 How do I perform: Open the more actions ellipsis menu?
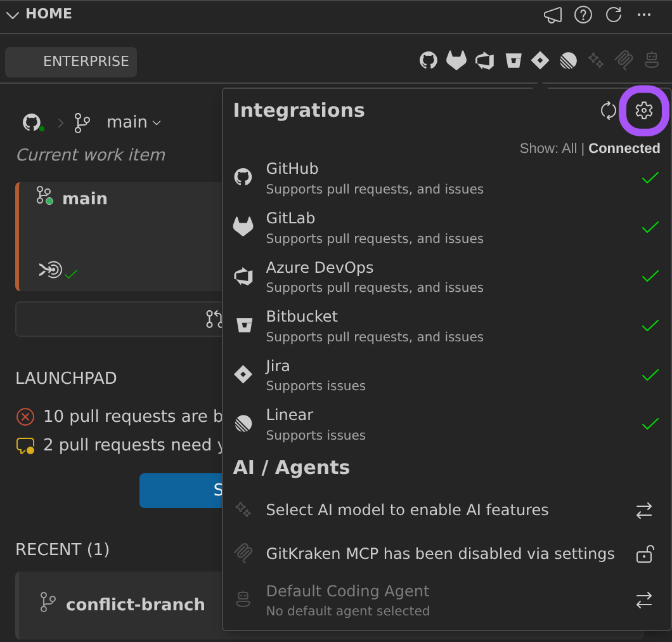(x=644, y=15)
